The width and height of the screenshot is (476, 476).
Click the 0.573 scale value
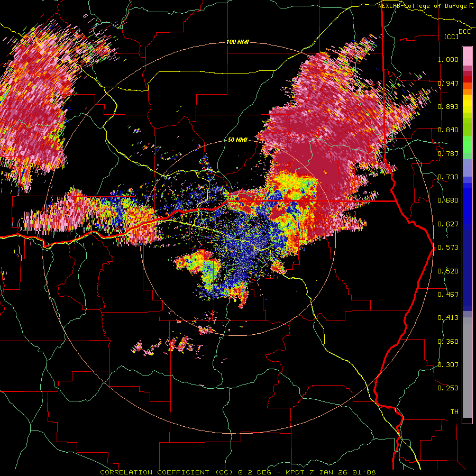(x=448, y=248)
